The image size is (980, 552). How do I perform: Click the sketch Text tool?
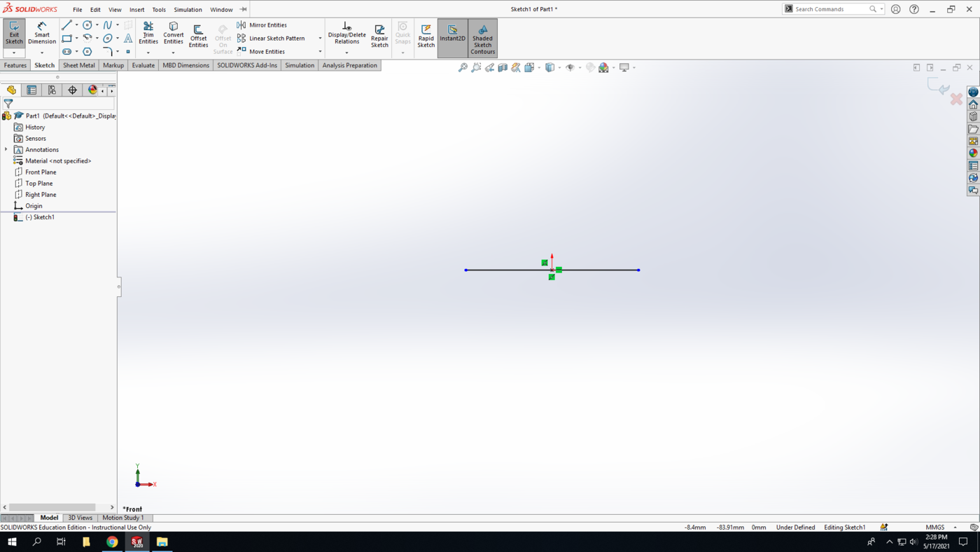pyautogui.click(x=128, y=39)
